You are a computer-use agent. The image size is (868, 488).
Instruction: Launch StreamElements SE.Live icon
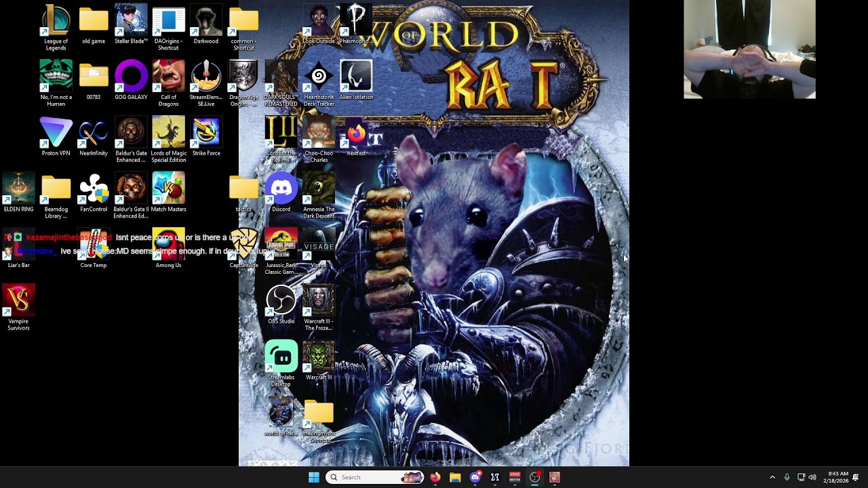coord(206,84)
